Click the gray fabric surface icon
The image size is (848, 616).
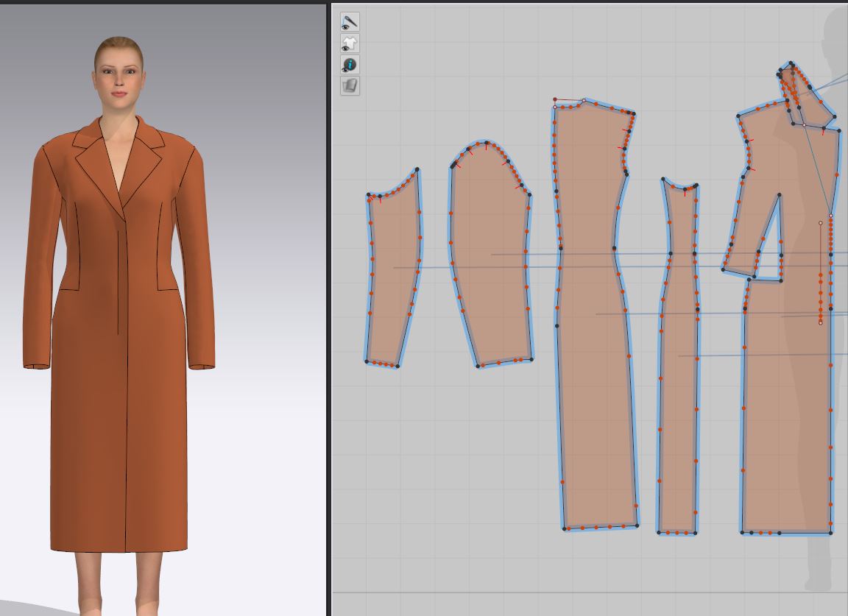[x=350, y=86]
